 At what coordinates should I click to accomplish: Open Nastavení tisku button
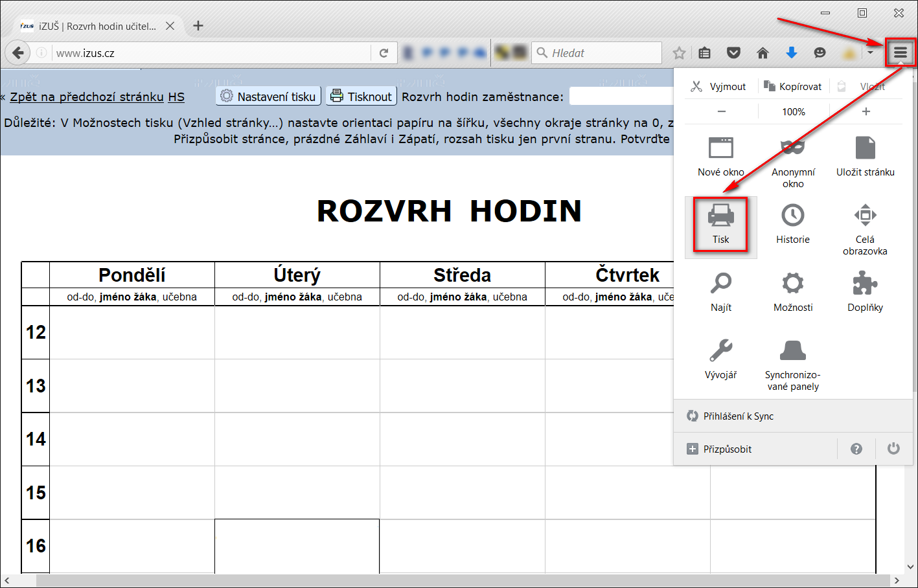(269, 96)
